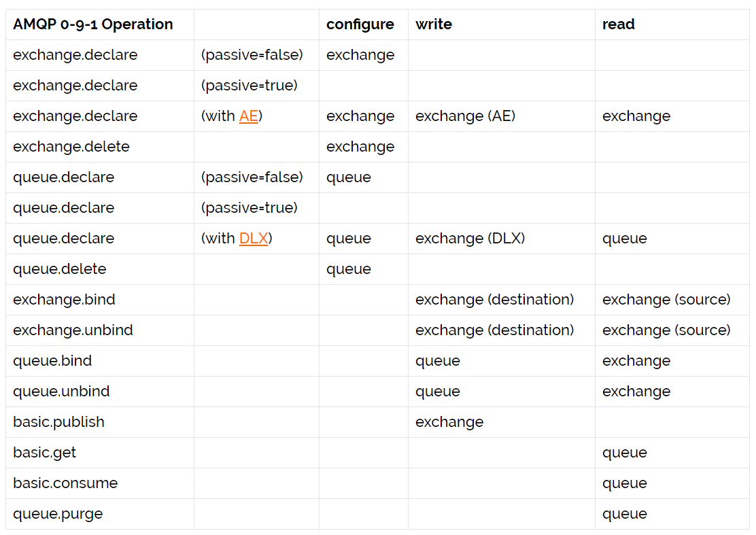
Task: Select the queue.delete operation cell
Action: click(x=60, y=269)
